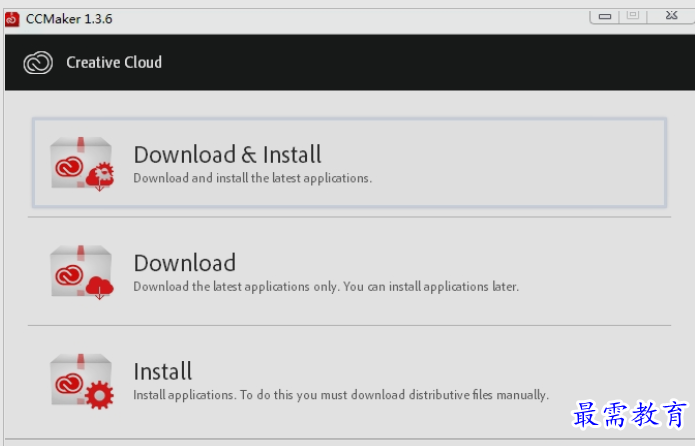The image size is (695, 446).
Task: Click the blue Chinese watermark text
Action: 630,415
